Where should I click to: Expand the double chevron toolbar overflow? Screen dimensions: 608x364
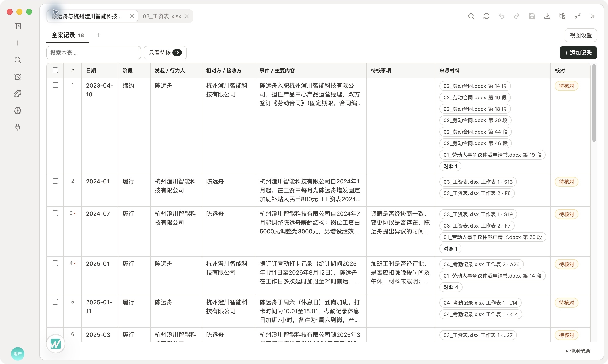pos(593,16)
